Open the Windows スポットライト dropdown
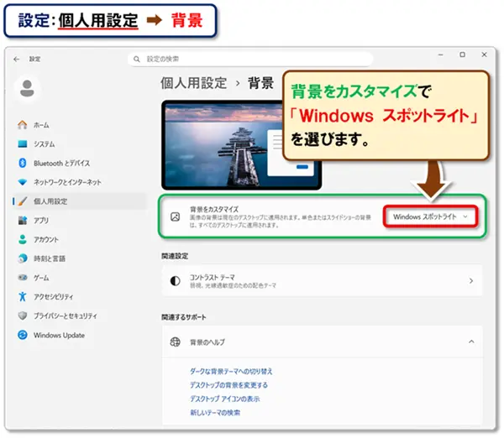504x438 pixels. tap(430, 216)
